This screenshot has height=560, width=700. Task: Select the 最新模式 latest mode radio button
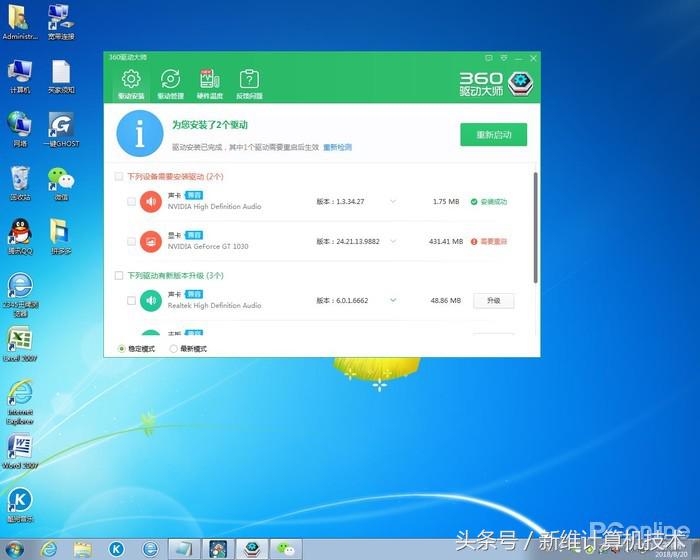(x=173, y=349)
